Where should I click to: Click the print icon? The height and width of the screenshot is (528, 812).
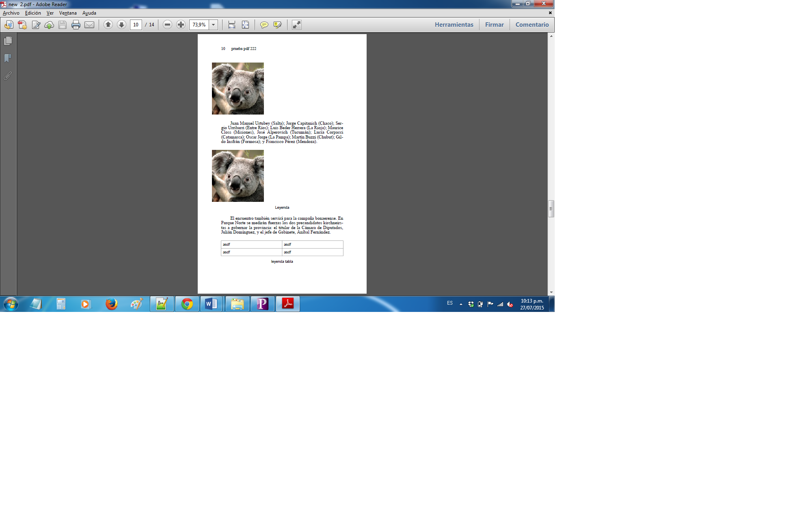tap(76, 25)
